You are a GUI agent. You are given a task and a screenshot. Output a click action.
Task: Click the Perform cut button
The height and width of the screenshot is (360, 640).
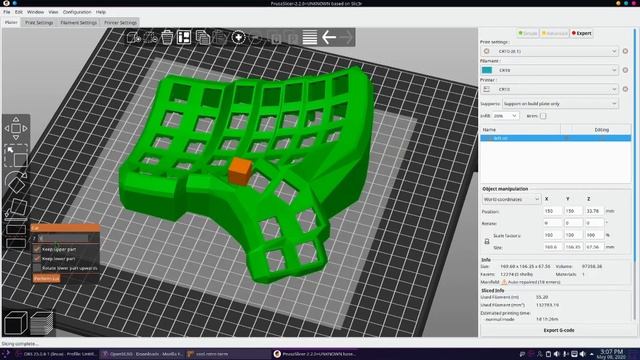[x=47, y=278]
